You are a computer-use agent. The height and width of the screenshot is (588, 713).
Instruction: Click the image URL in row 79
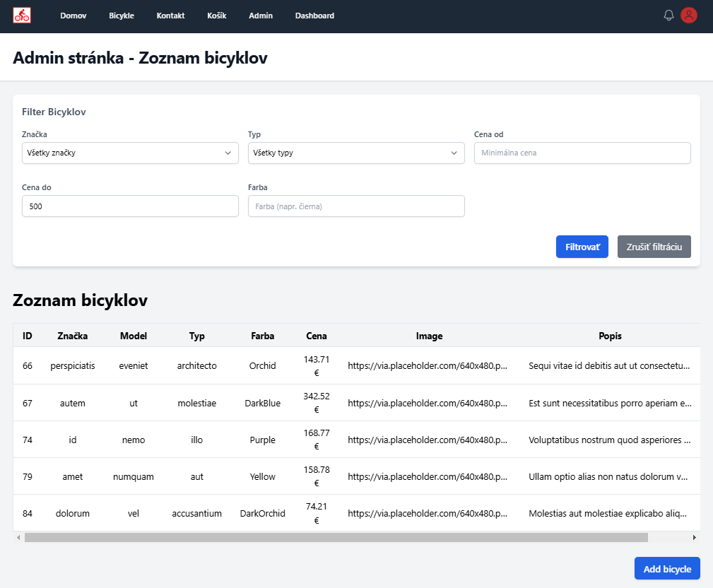point(428,476)
